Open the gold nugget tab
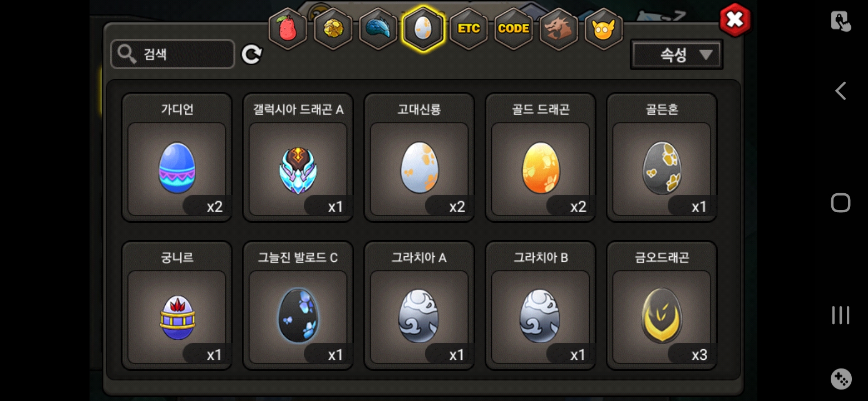Screen dimensions: 868x401 (333, 29)
